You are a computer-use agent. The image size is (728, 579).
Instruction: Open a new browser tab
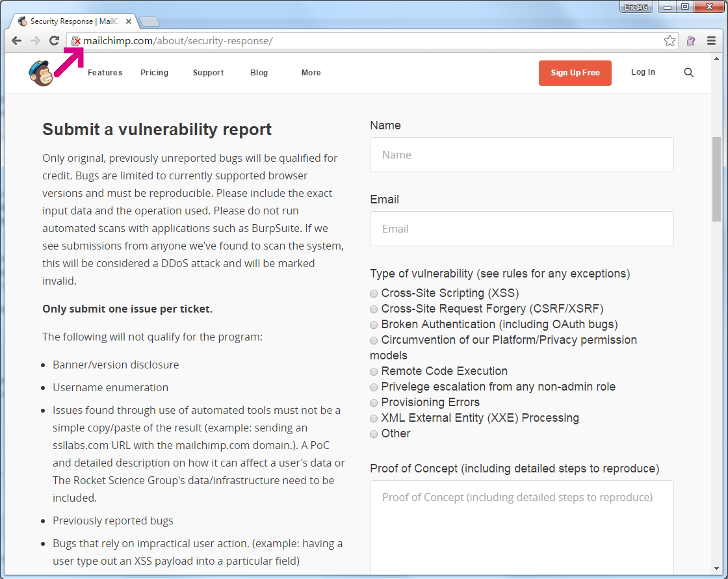coord(149,21)
